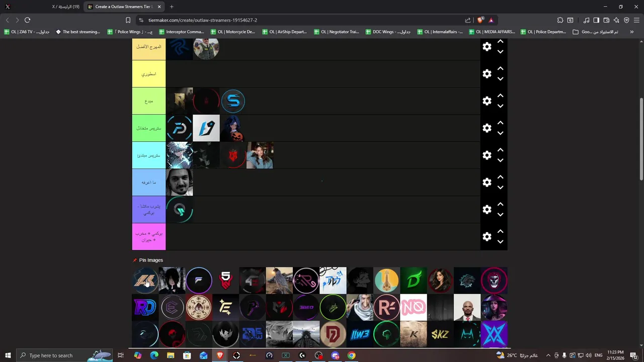Image resolution: width=644 pixels, height=362 pixels.
Task: Open OL | AirShip Depart... bookmark
Action: [285, 32]
